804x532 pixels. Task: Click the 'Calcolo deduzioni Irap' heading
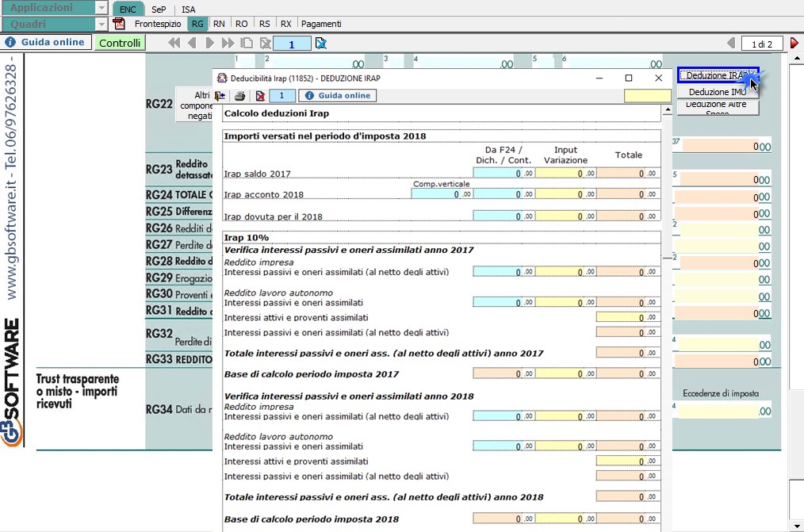[x=277, y=113]
